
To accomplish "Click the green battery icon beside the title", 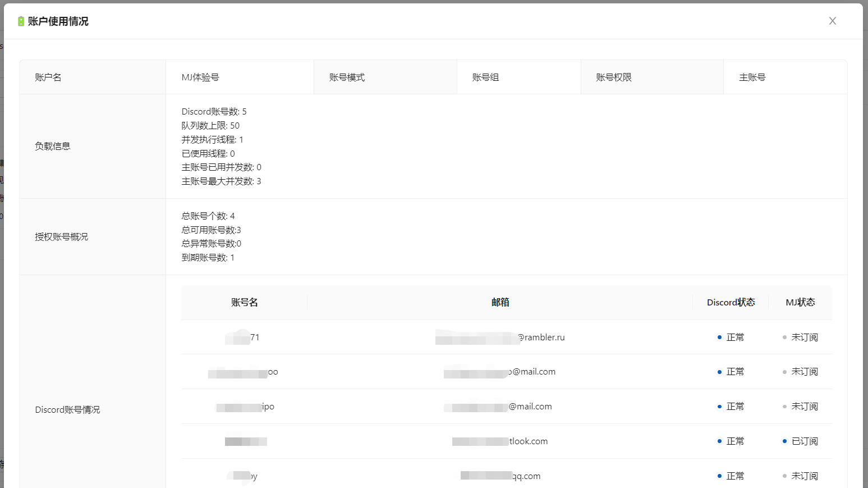I will click(x=21, y=21).
